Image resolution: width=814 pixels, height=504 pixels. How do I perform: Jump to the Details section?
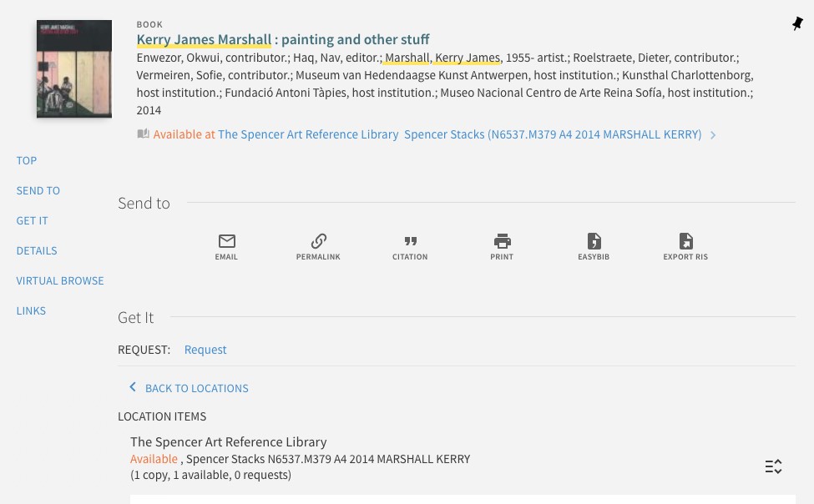click(x=37, y=250)
